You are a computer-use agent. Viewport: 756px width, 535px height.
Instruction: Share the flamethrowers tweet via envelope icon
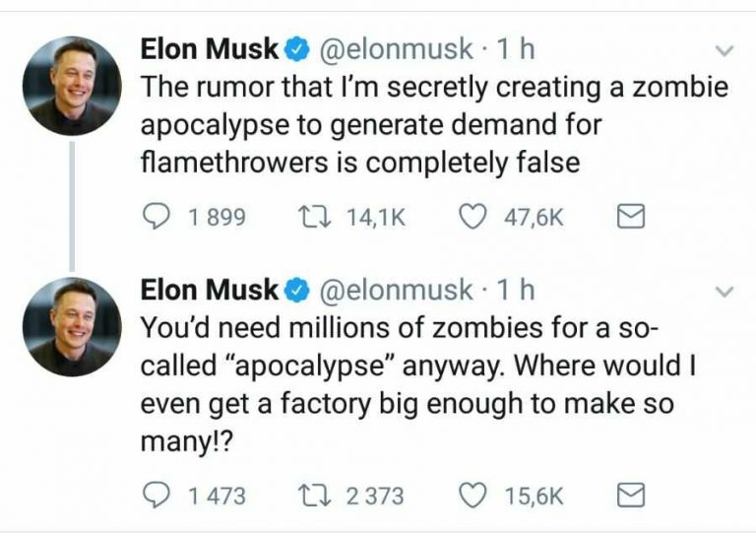pyautogui.click(x=628, y=217)
